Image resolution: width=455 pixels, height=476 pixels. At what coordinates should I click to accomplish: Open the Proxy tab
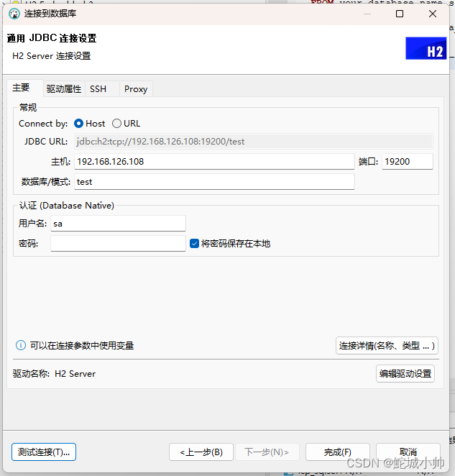point(136,89)
